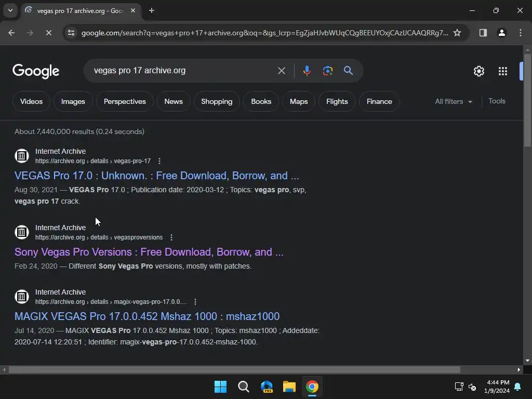Open the Tools search options
Image resolution: width=532 pixels, height=399 pixels.
[x=497, y=101]
